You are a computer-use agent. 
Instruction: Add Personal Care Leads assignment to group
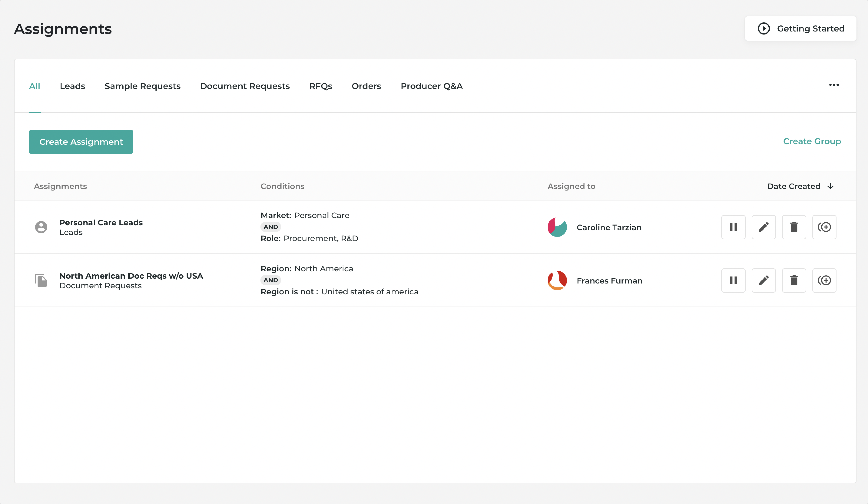coord(824,227)
